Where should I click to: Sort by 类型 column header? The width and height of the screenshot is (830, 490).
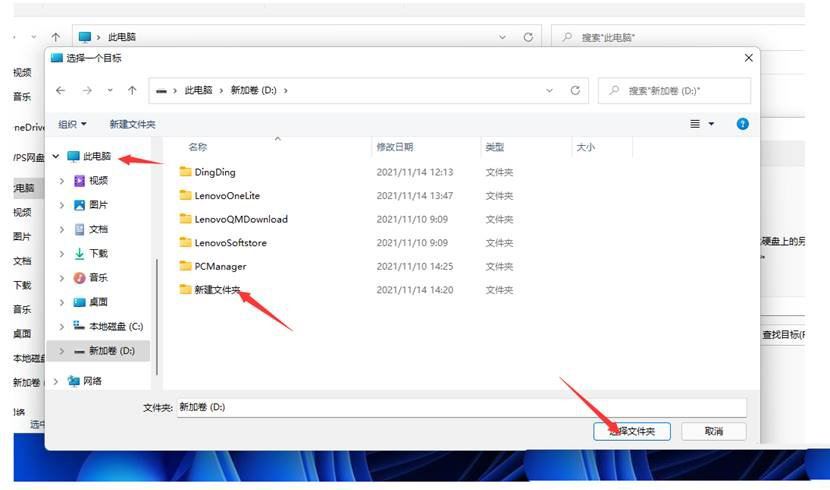coord(494,147)
